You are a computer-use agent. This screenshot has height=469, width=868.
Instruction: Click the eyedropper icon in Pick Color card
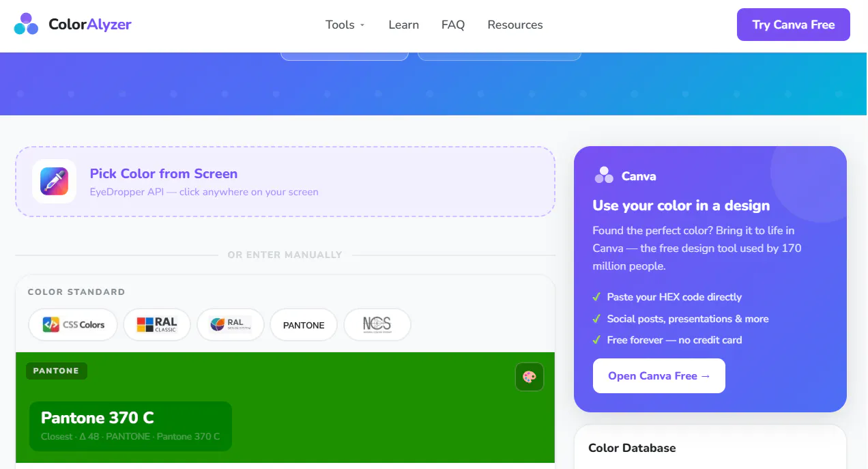54,182
